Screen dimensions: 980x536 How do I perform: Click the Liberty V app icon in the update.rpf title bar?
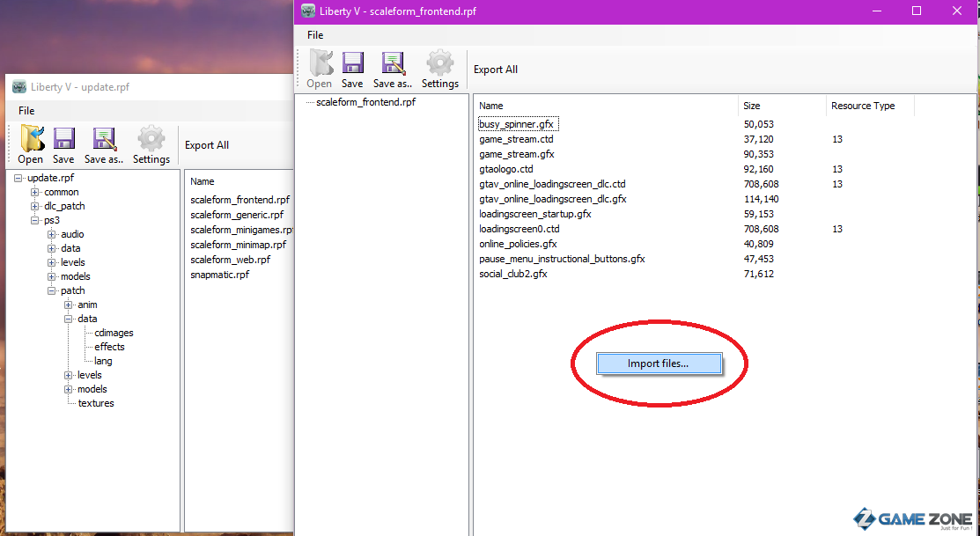(x=19, y=87)
